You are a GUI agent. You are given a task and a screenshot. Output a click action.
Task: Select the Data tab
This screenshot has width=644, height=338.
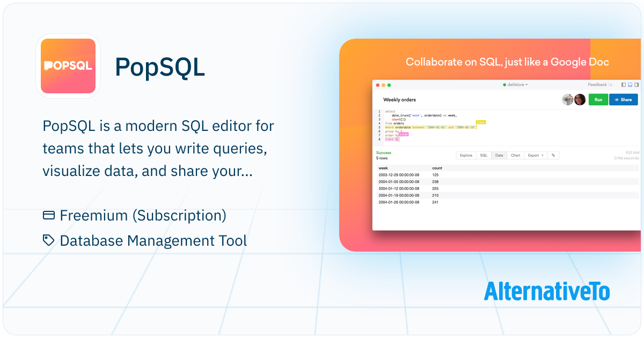pos(499,155)
